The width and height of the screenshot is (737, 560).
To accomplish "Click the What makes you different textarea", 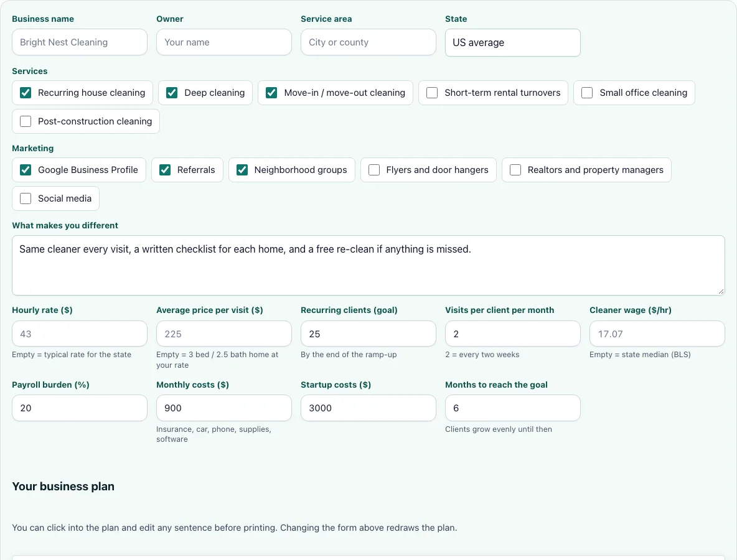I will click(368, 266).
